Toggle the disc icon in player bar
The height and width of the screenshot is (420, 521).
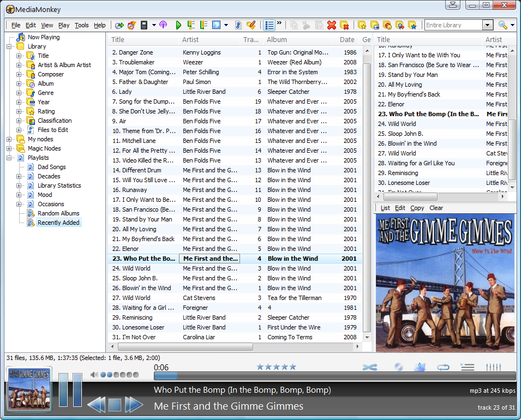pyautogui.click(x=398, y=367)
